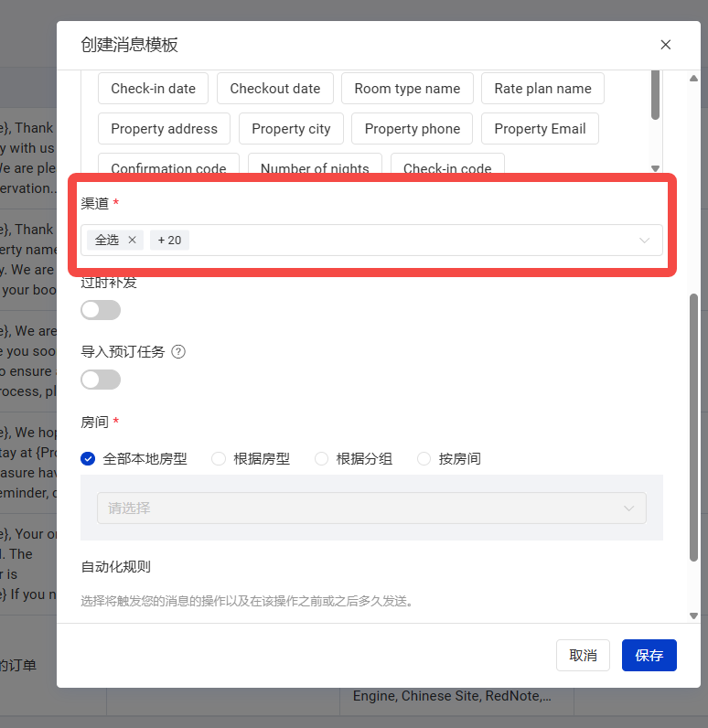Insert the Property city variable
The width and height of the screenshot is (708, 728).
coord(291,129)
